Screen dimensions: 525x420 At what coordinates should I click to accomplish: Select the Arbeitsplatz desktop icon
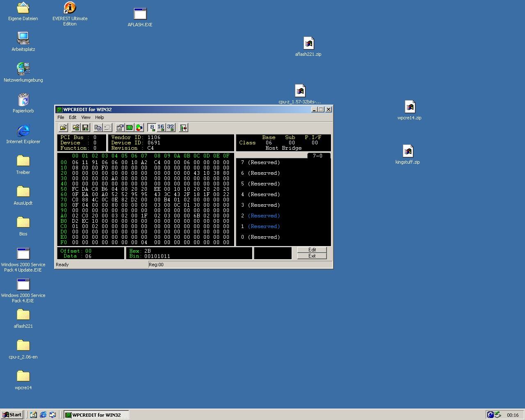tap(23, 42)
